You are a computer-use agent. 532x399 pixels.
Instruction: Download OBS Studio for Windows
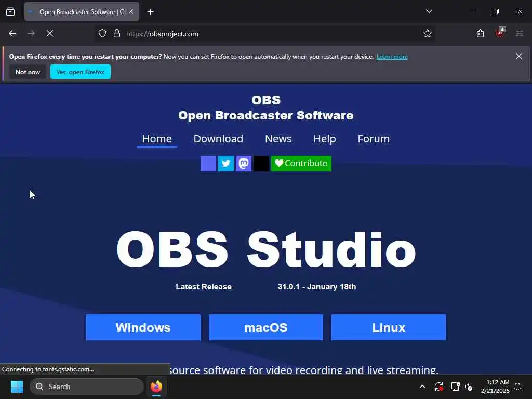click(143, 327)
